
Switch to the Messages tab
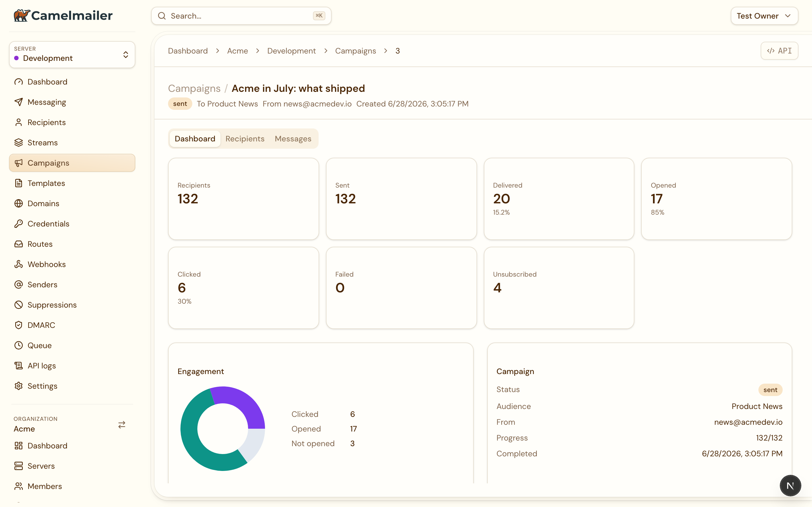[293, 139]
